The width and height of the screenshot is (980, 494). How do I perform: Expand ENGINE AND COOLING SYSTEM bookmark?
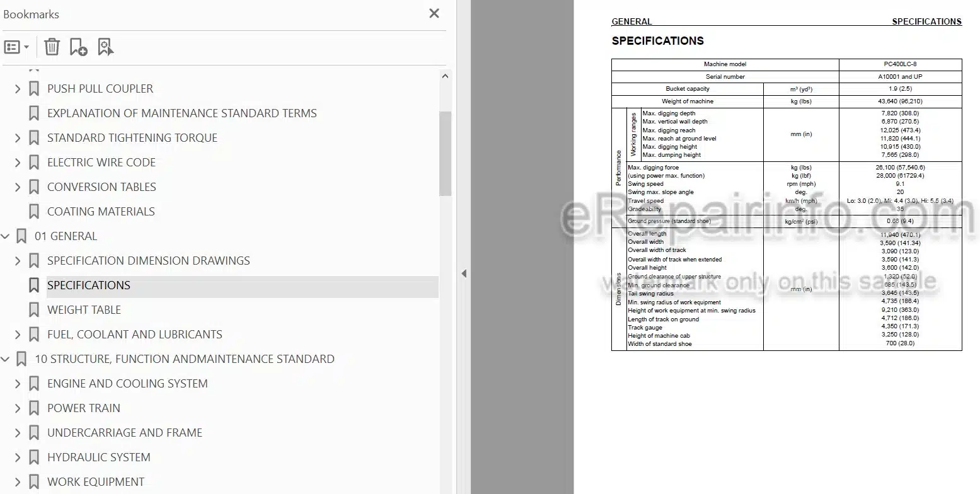pyautogui.click(x=18, y=384)
